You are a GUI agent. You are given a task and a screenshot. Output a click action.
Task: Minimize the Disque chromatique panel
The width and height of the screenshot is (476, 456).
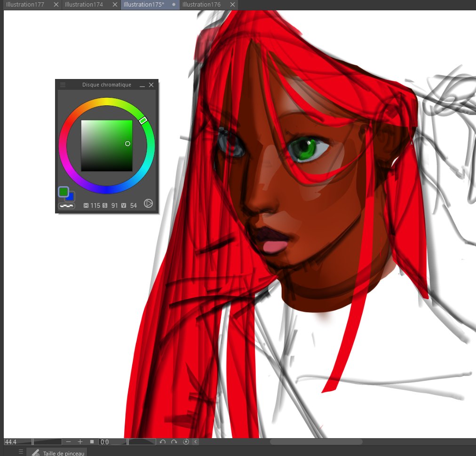point(142,85)
